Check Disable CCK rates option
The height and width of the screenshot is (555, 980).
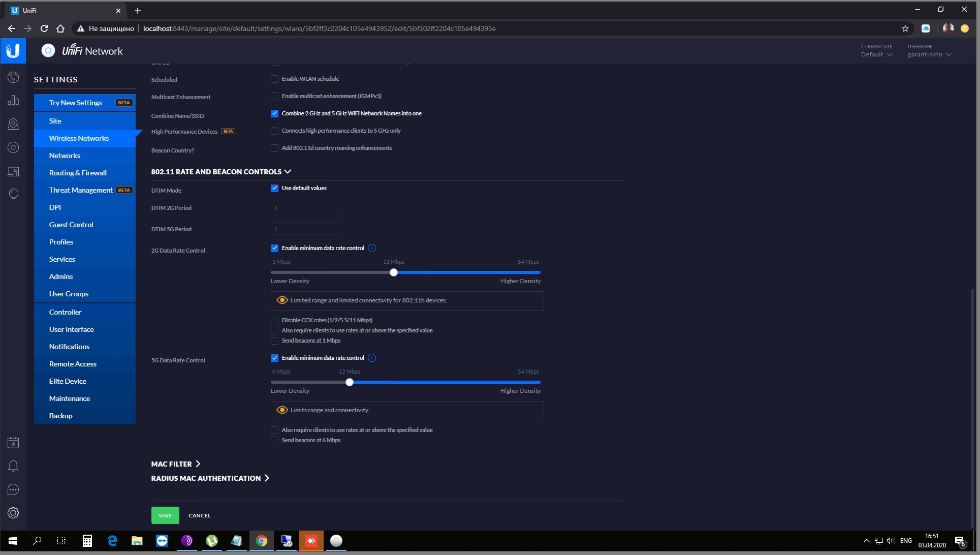274,320
